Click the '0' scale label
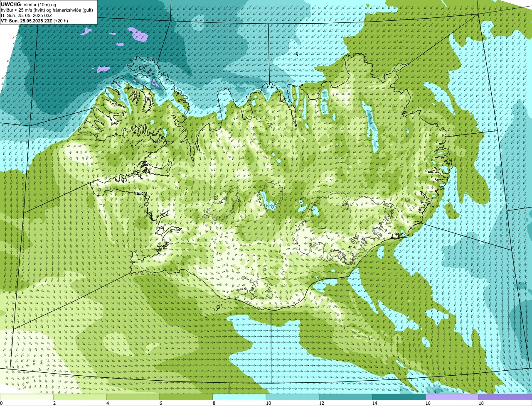Viewport: 532px width, 406px height. tap(1, 403)
